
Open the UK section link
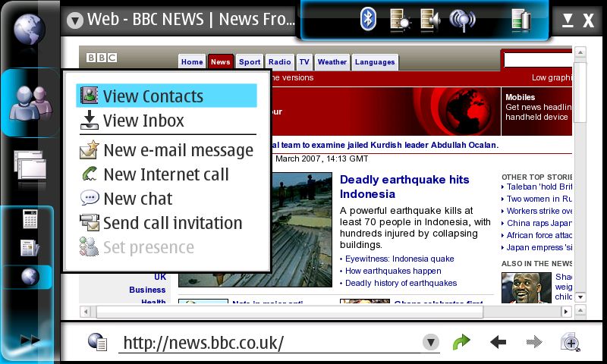point(160,277)
